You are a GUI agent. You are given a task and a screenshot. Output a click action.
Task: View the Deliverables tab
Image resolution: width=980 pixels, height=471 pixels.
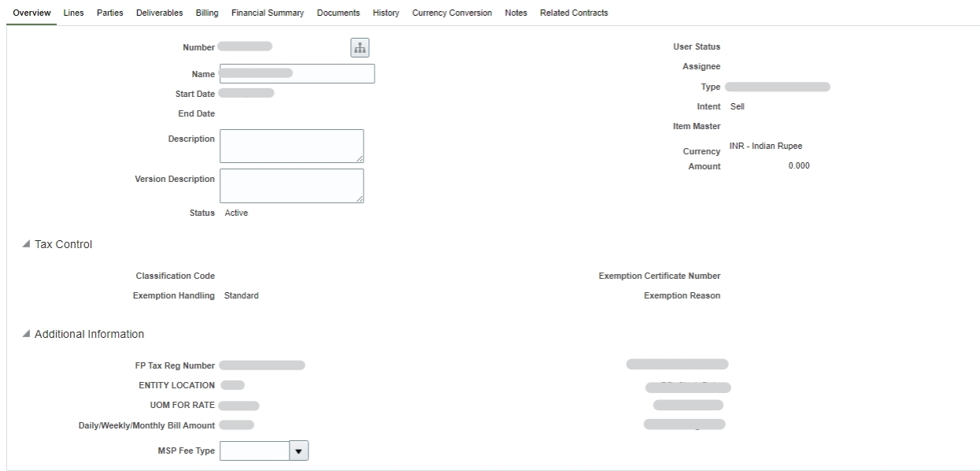(x=159, y=13)
